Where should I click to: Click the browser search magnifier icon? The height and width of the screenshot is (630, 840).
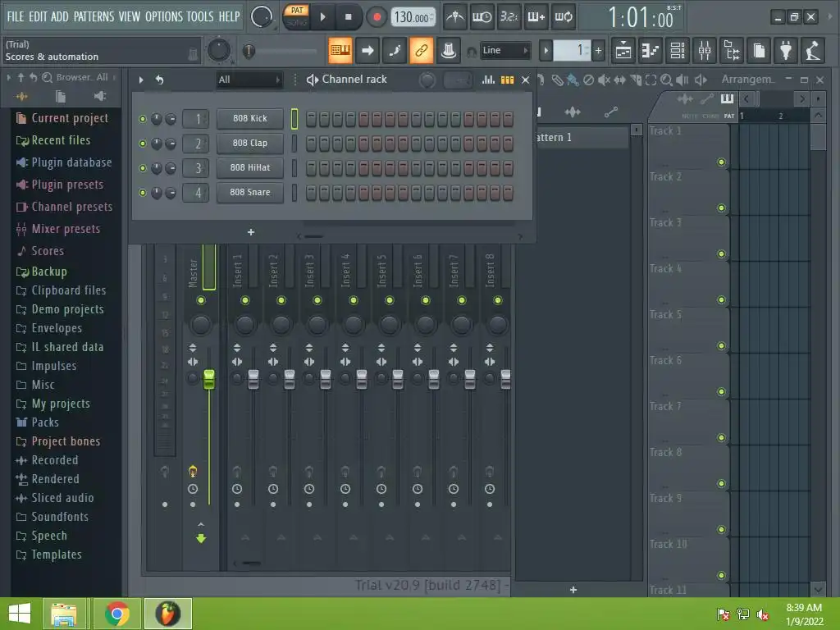tap(47, 78)
